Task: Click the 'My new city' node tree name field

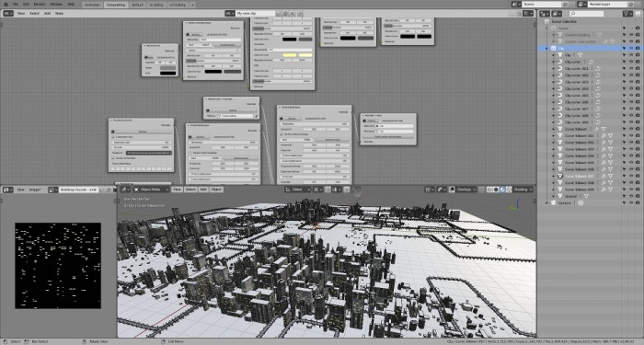Action: pos(255,14)
